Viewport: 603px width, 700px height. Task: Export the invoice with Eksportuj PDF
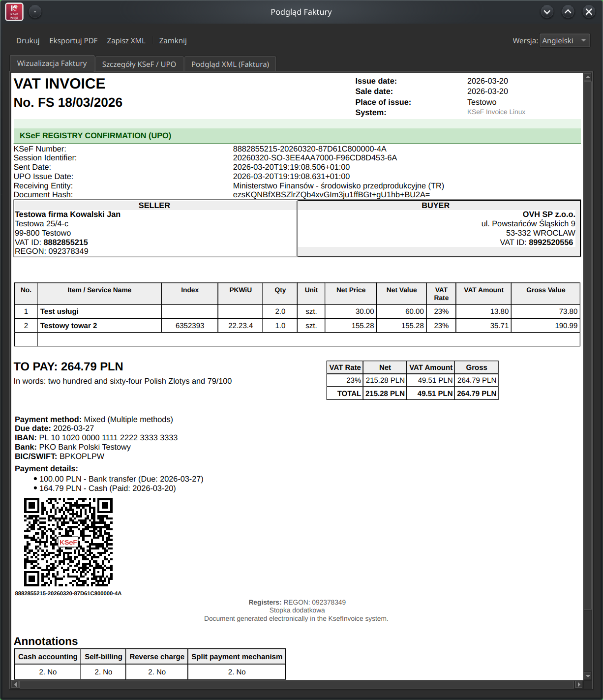73,41
